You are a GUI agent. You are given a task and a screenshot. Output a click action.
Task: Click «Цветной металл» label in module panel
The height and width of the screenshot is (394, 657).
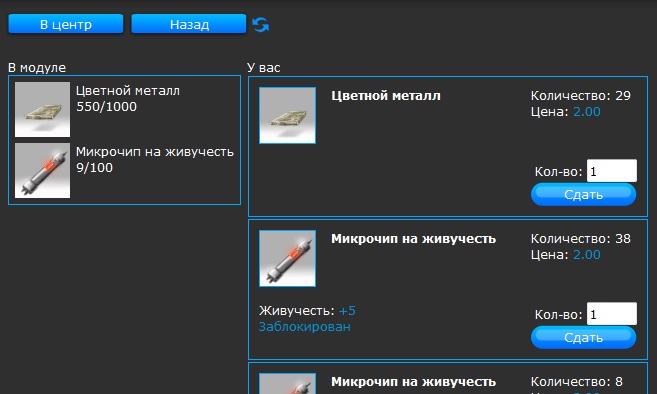(128, 91)
